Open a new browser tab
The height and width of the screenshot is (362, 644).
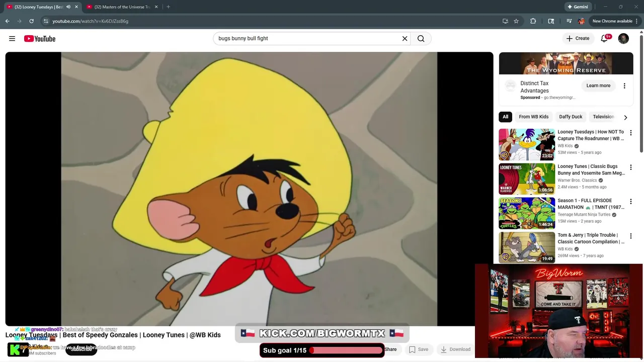click(168, 7)
